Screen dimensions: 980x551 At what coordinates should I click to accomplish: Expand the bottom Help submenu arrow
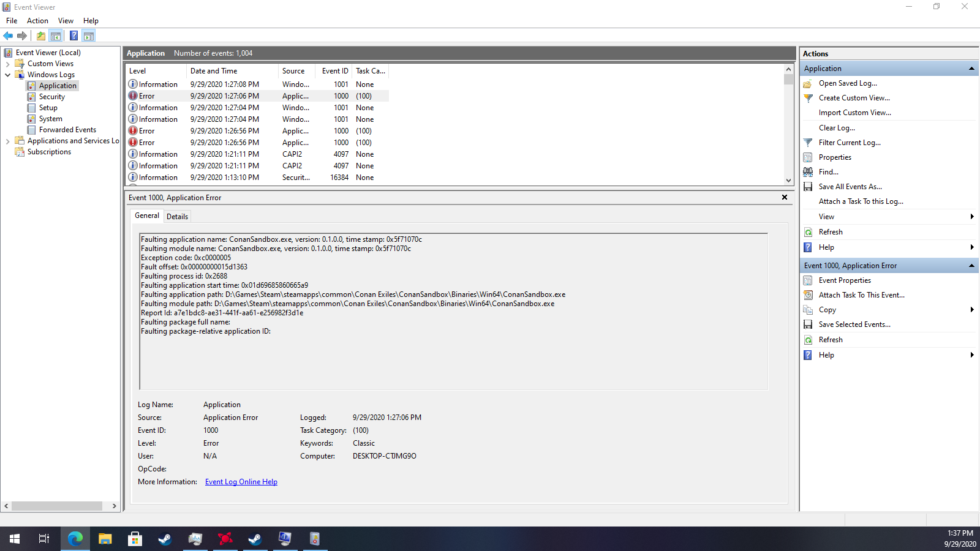coord(972,355)
